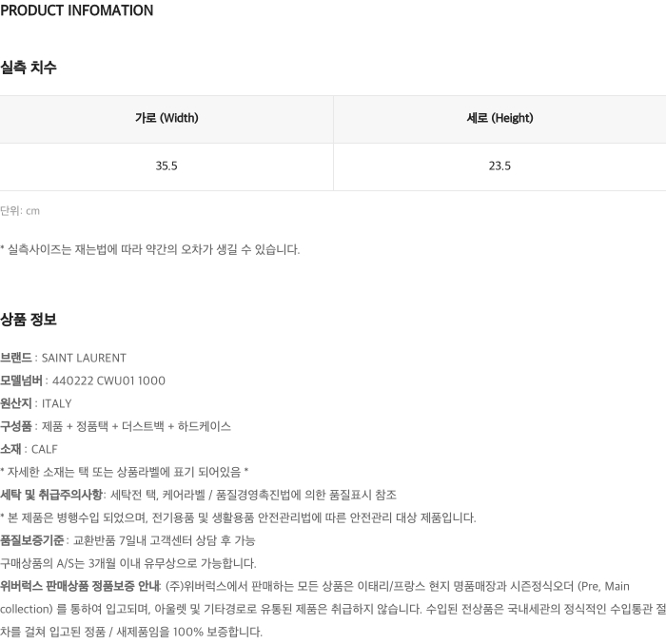This screenshot has width=666, height=644.
Task: Click the 원산지 ITALY origin line
Action: pos(36,404)
